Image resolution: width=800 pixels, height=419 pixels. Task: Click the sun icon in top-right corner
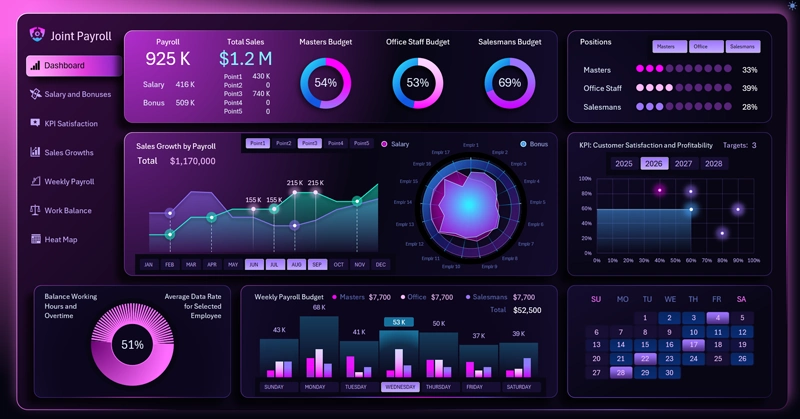click(x=793, y=5)
